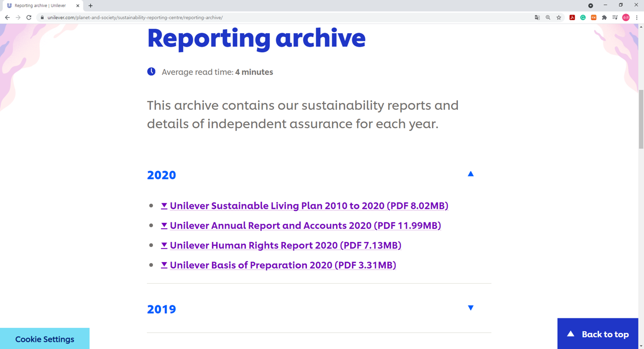Click the URL address bar

[287, 18]
